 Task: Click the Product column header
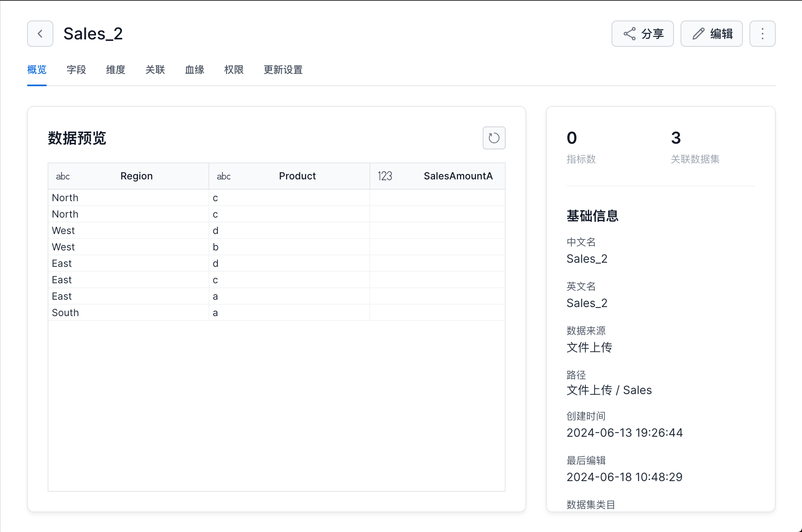[x=297, y=176]
